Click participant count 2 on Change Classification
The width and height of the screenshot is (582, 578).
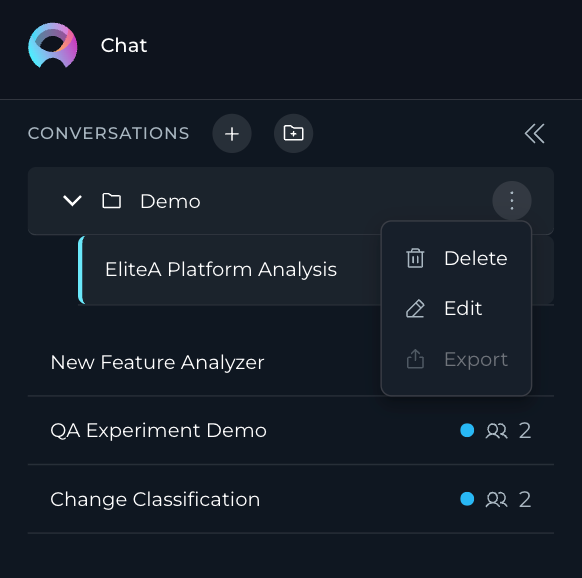click(x=524, y=500)
